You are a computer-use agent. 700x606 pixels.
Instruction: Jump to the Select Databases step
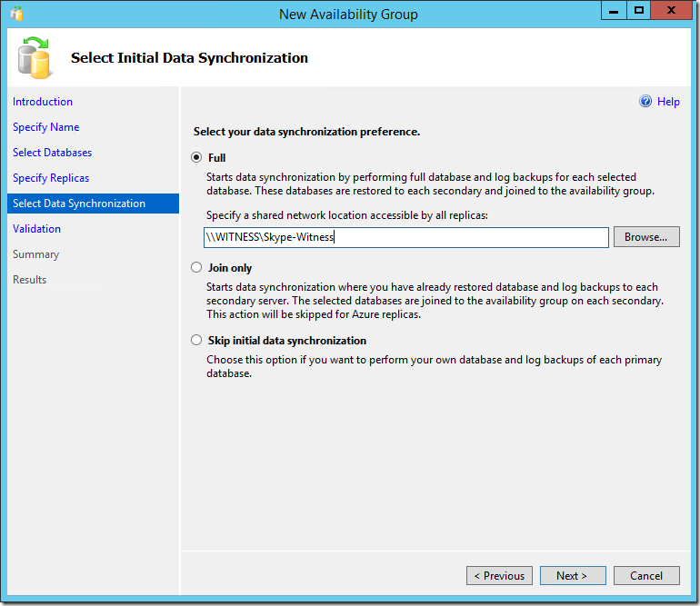pos(52,153)
